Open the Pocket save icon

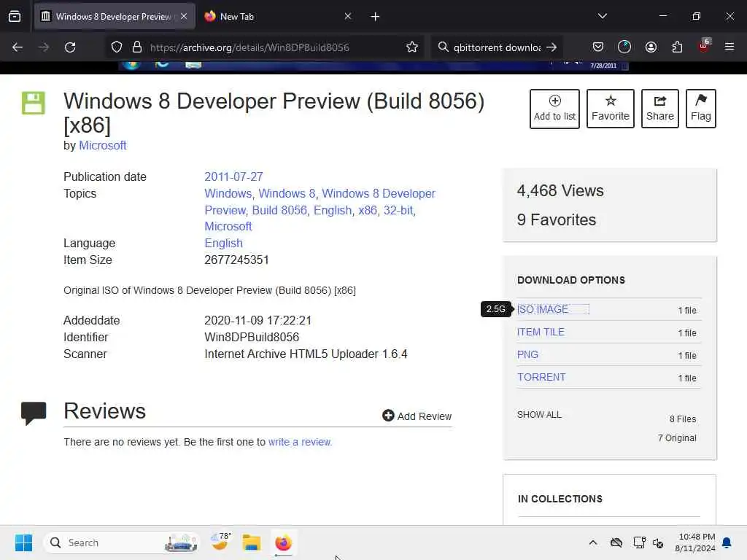pyautogui.click(x=598, y=47)
